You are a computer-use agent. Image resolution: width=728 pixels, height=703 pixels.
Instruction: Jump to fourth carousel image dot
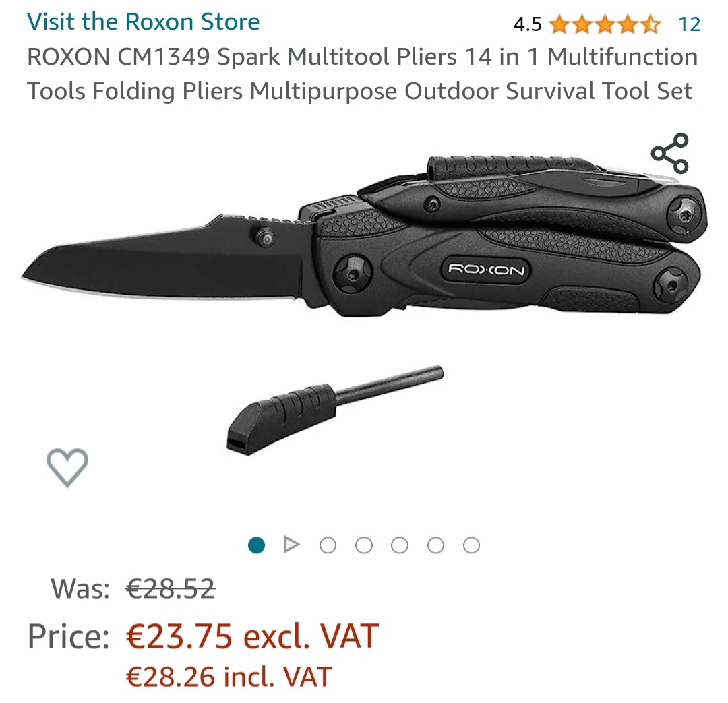pyautogui.click(x=363, y=545)
